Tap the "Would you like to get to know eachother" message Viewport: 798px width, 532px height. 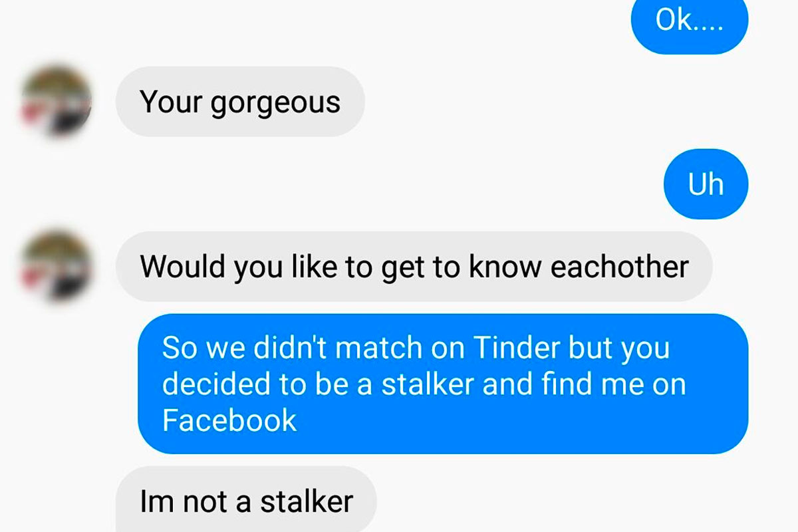click(414, 267)
